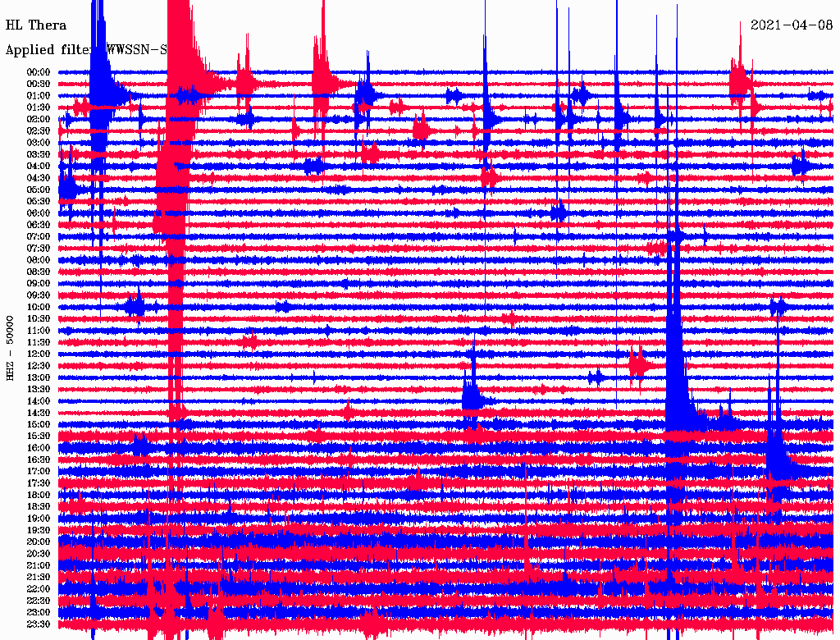
Task: Click the '19:00' time label
Action: click(x=39, y=519)
